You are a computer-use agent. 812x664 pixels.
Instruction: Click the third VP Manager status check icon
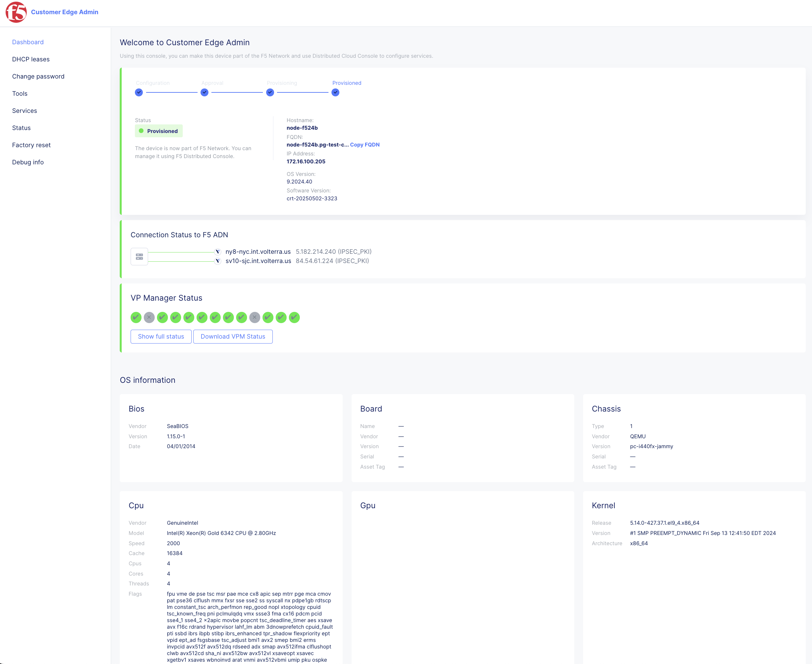click(163, 317)
